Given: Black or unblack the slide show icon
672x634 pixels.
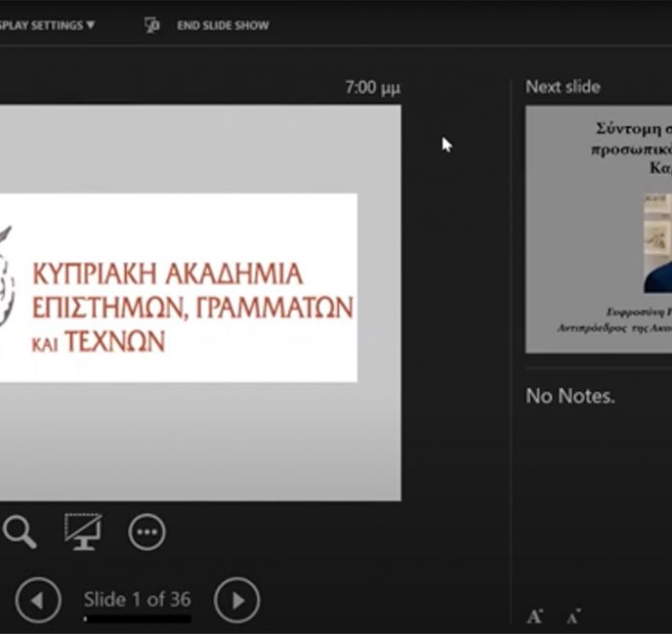Looking at the screenshot, I should pos(84,532).
